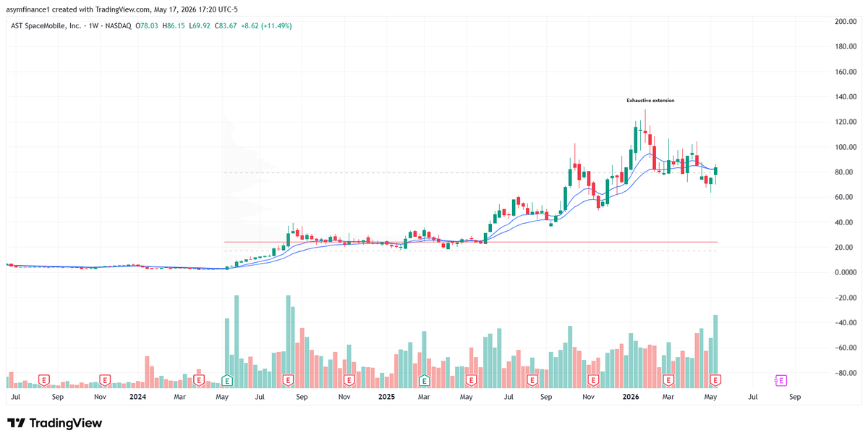Select the red horizontal line near 24
Screen dimensions: 868x441
[470, 242]
